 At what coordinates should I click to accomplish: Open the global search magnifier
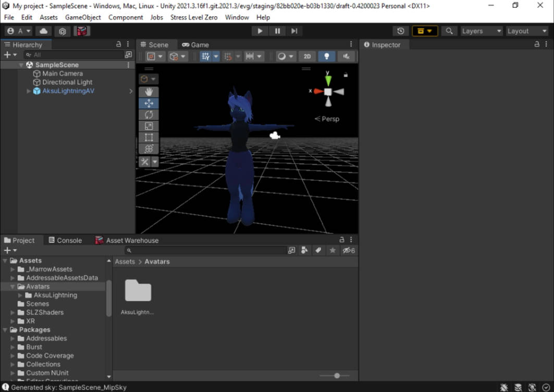(449, 31)
